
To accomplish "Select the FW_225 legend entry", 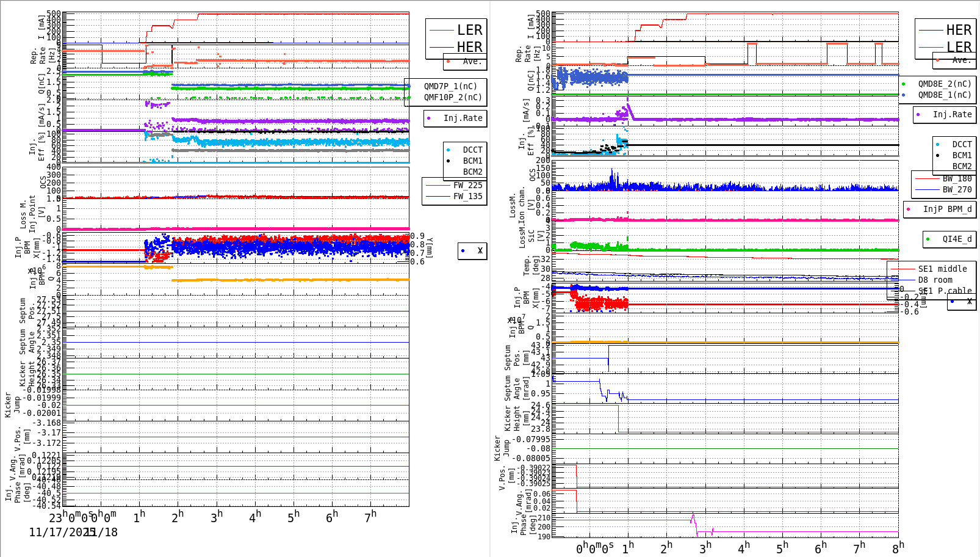I will pyautogui.click(x=467, y=185).
